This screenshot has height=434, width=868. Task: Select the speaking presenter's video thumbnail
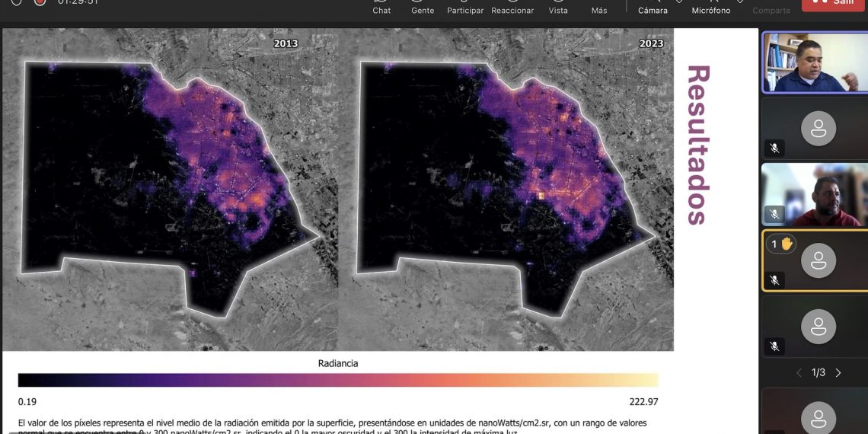(814, 62)
